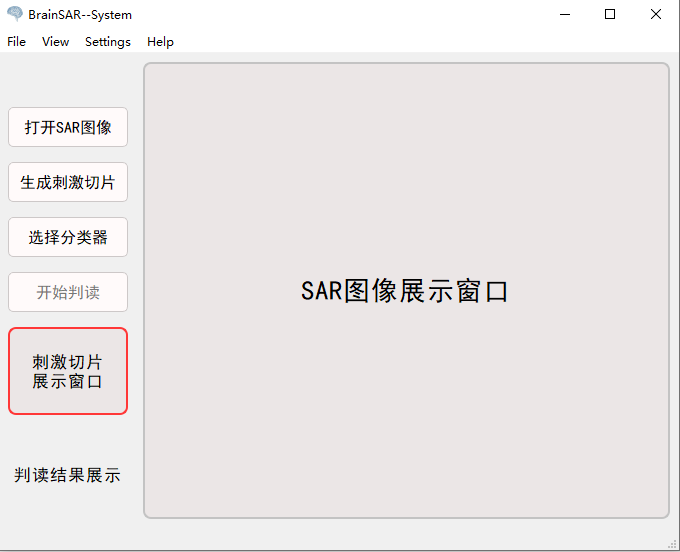Click the greyed 开始判读 button
Viewport: 680px width, 552px height.
[x=68, y=292]
